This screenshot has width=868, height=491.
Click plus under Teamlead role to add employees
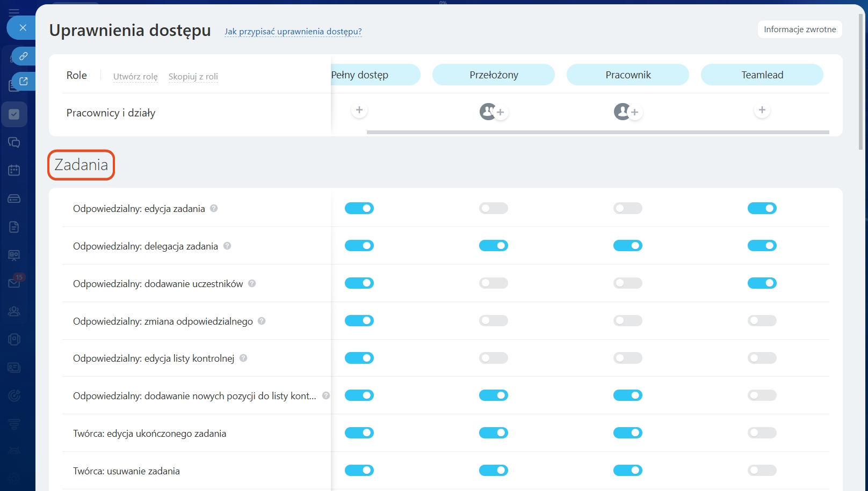point(762,110)
